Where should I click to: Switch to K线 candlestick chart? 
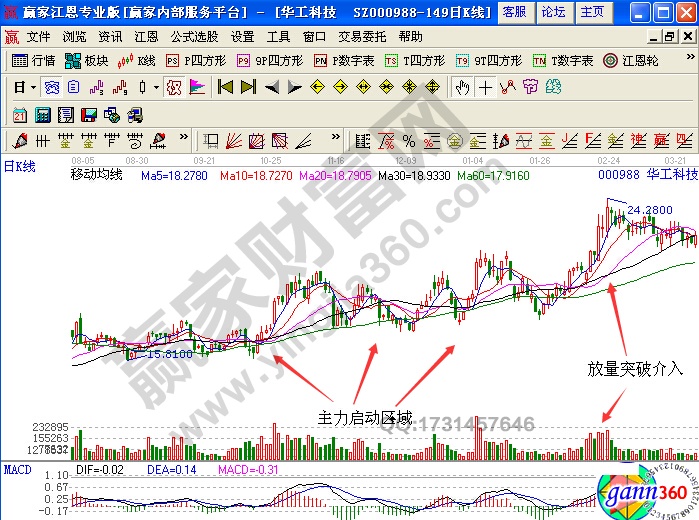[x=138, y=60]
